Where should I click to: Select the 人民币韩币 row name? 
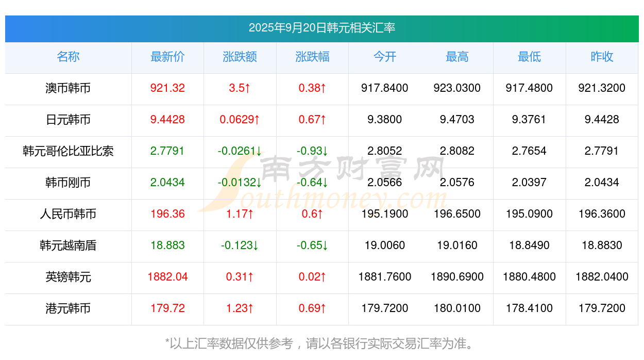(68, 214)
